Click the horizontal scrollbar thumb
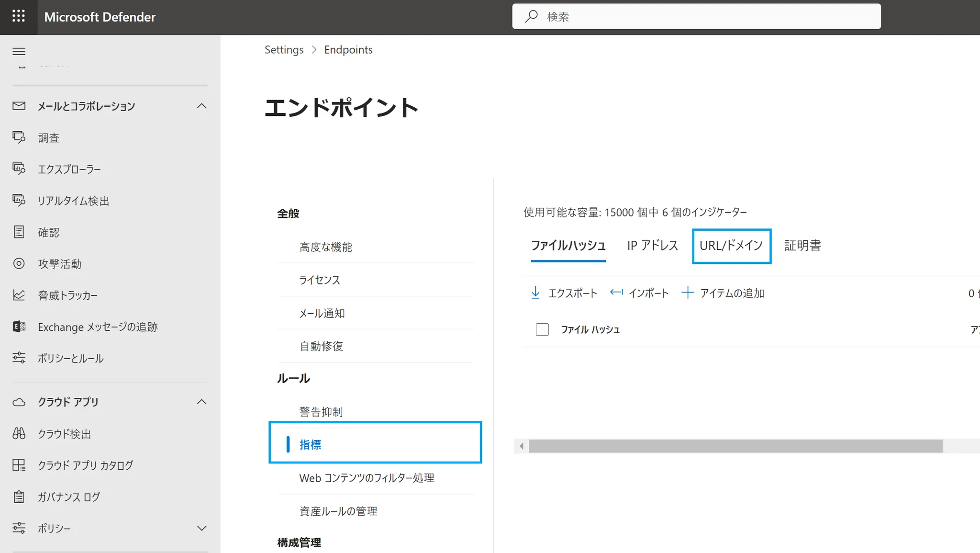980x553 pixels. (x=735, y=446)
